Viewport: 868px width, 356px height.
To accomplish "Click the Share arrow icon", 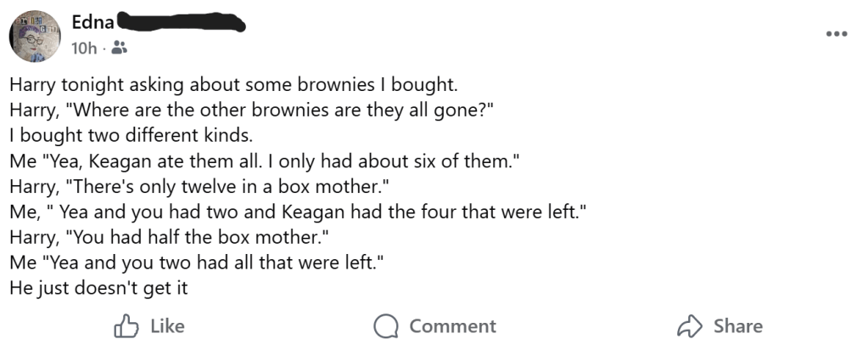I will click(689, 327).
